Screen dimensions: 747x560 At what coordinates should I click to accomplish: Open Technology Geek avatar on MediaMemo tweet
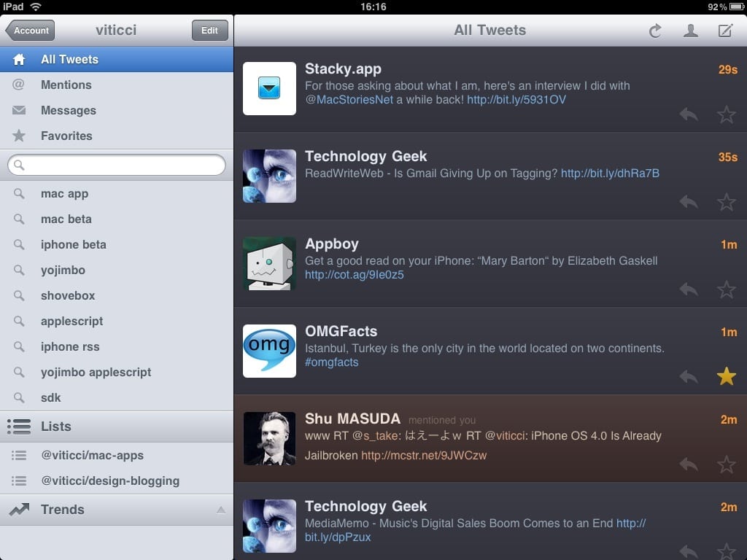point(269,526)
